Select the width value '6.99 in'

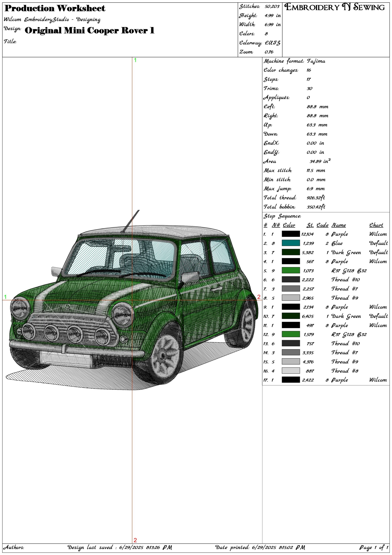click(x=273, y=25)
